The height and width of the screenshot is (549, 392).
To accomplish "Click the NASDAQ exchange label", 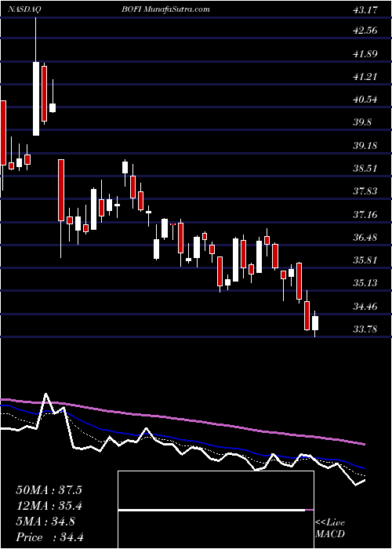I will (24, 9).
